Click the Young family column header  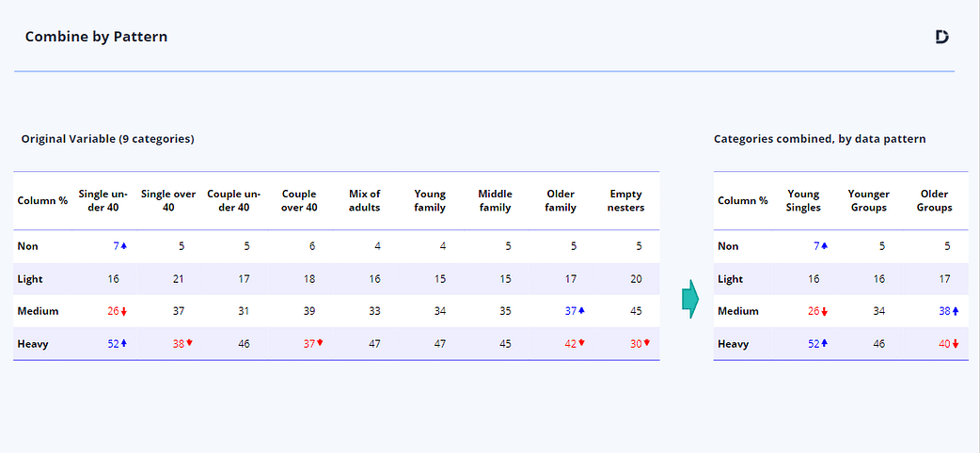(429, 201)
